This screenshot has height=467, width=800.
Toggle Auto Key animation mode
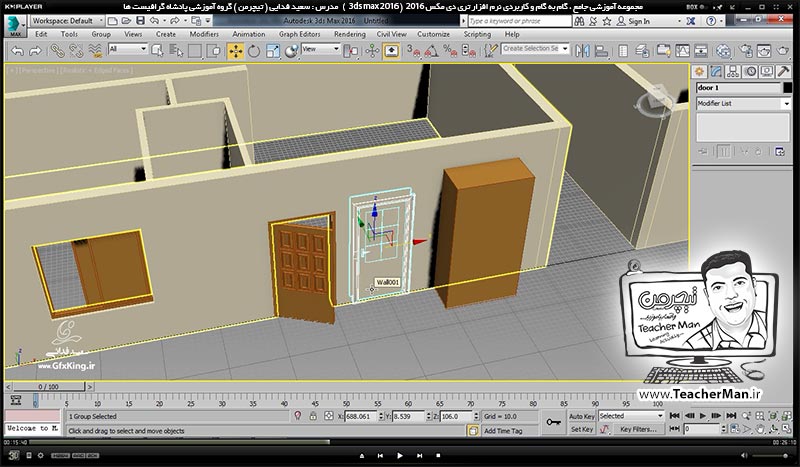point(582,416)
